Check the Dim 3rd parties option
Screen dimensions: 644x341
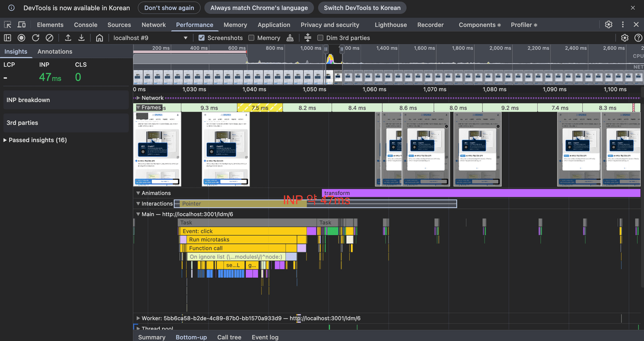pos(320,38)
